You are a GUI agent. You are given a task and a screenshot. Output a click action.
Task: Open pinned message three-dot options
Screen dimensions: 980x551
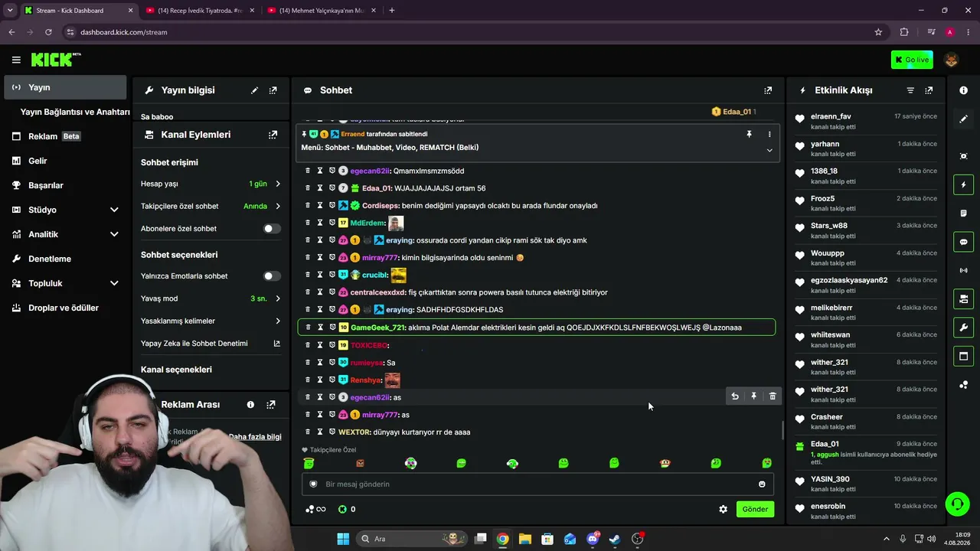[x=769, y=134]
